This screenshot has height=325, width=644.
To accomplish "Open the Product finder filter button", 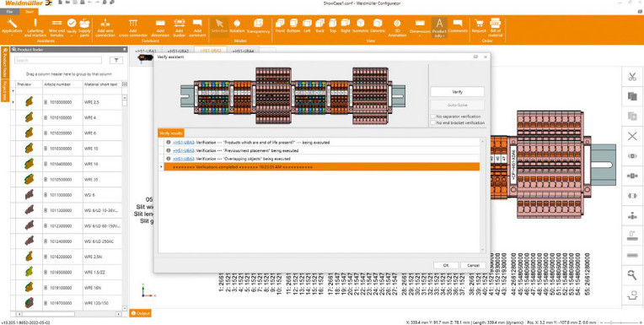I will click(x=116, y=61).
